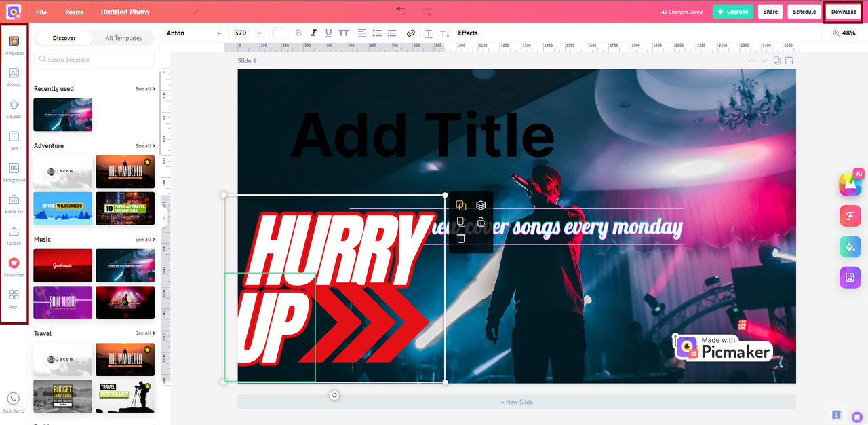Image resolution: width=868 pixels, height=425 pixels.
Task: Click the pink F font tool button
Action: 850,216
